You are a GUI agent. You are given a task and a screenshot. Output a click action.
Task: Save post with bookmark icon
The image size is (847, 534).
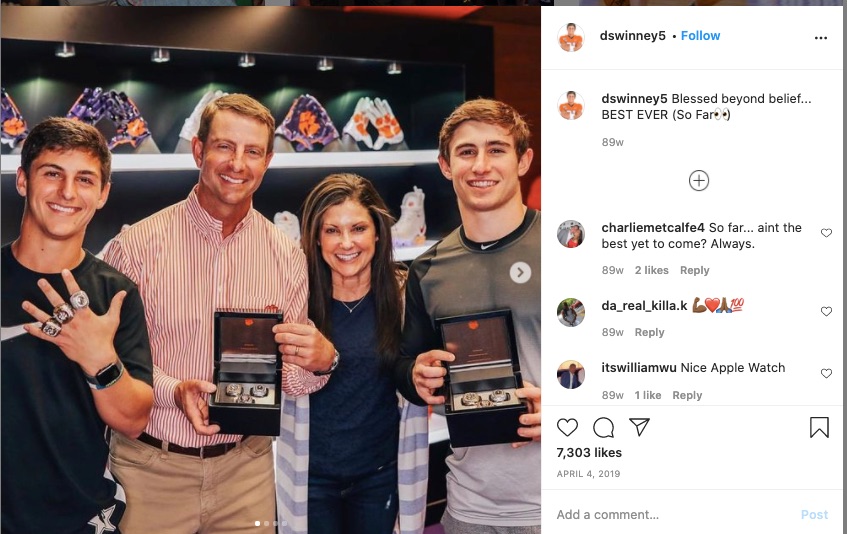[x=819, y=427]
